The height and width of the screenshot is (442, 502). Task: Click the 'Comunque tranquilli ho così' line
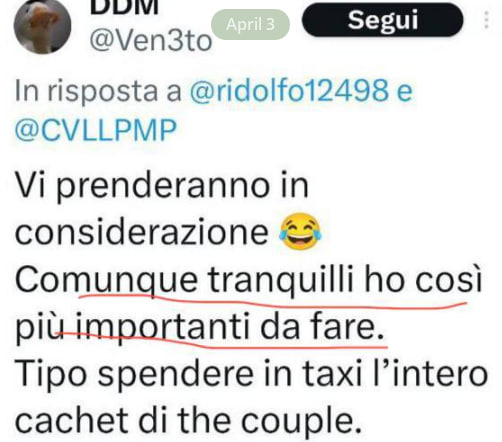(x=248, y=280)
